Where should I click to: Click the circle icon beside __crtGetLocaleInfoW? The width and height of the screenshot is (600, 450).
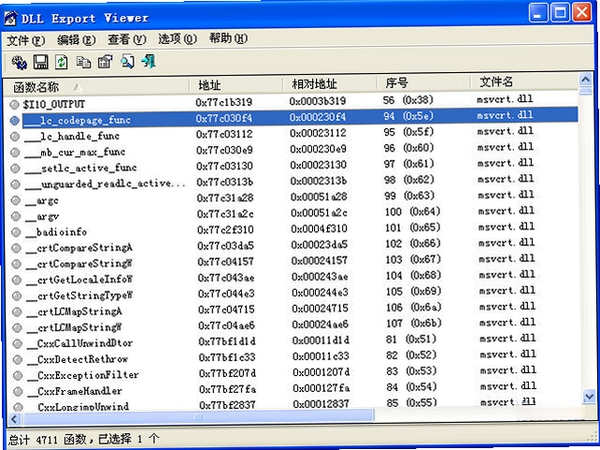(x=16, y=280)
